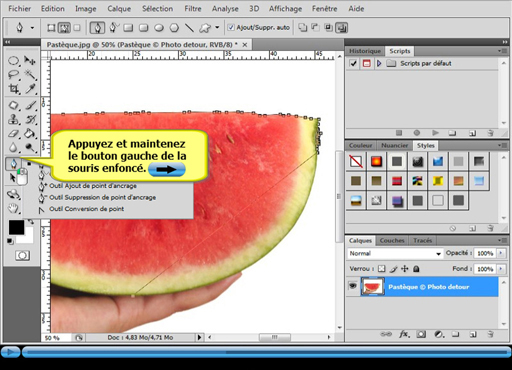Image resolution: width=512 pixels, height=370 pixels.
Task: Select the Lasso tool
Action: click(13, 75)
